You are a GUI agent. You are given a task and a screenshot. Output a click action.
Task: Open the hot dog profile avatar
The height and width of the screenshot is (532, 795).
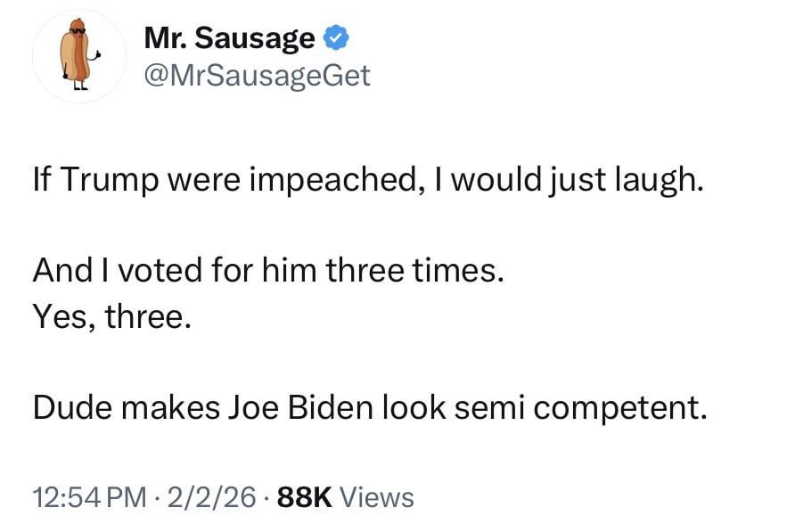click(79, 57)
